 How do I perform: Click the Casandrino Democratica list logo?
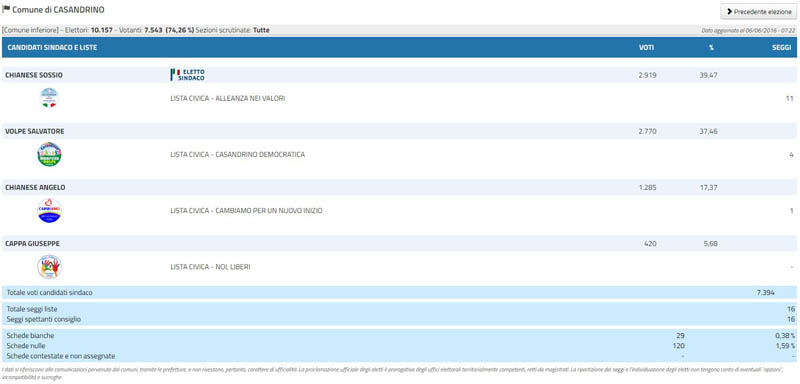(49, 154)
